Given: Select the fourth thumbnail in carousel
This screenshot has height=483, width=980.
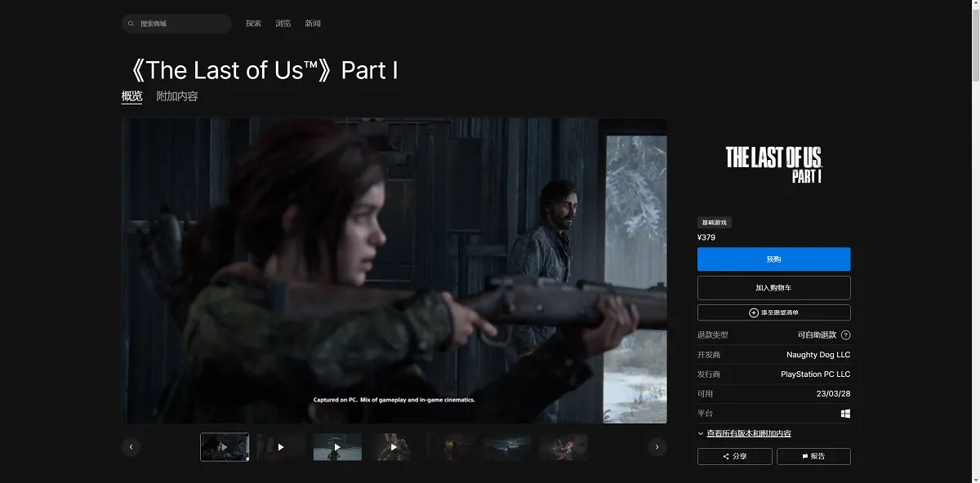Looking at the screenshot, I should click(x=394, y=447).
